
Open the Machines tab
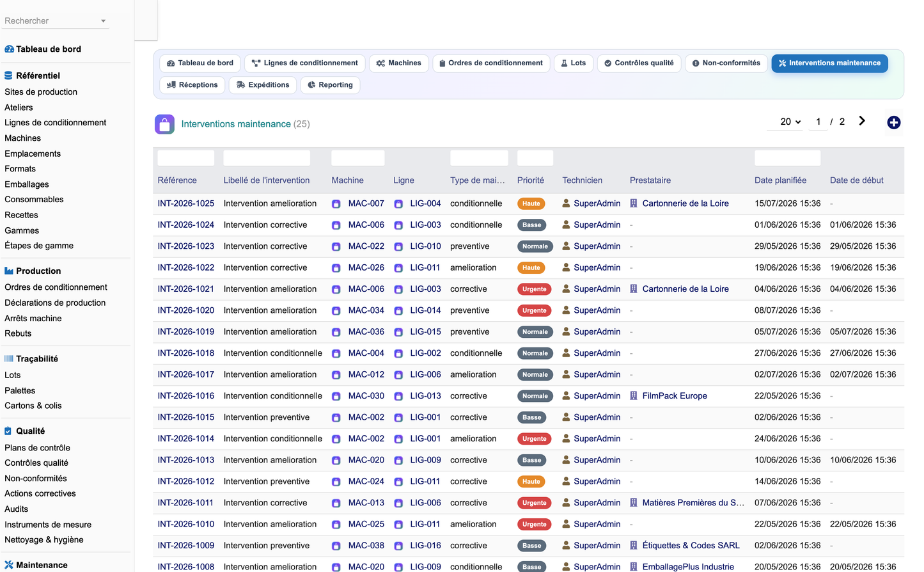(399, 63)
